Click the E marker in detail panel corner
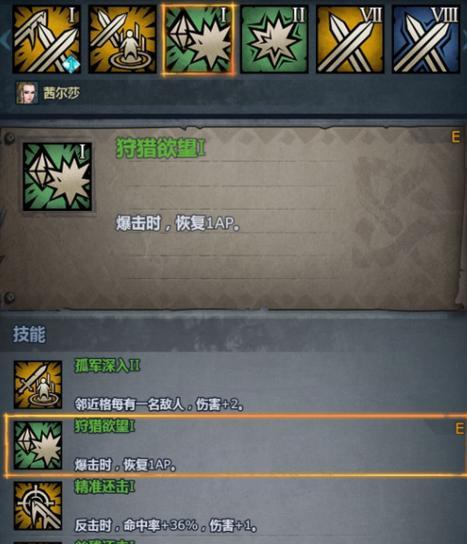467x544 pixels. click(456, 137)
